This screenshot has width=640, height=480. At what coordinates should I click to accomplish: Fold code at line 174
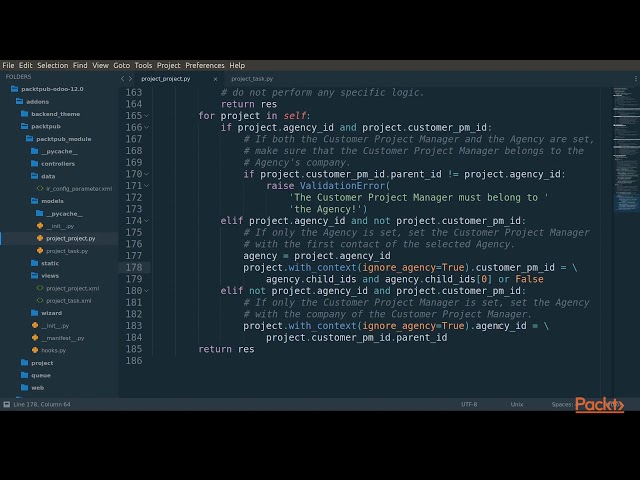pyautogui.click(x=147, y=221)
